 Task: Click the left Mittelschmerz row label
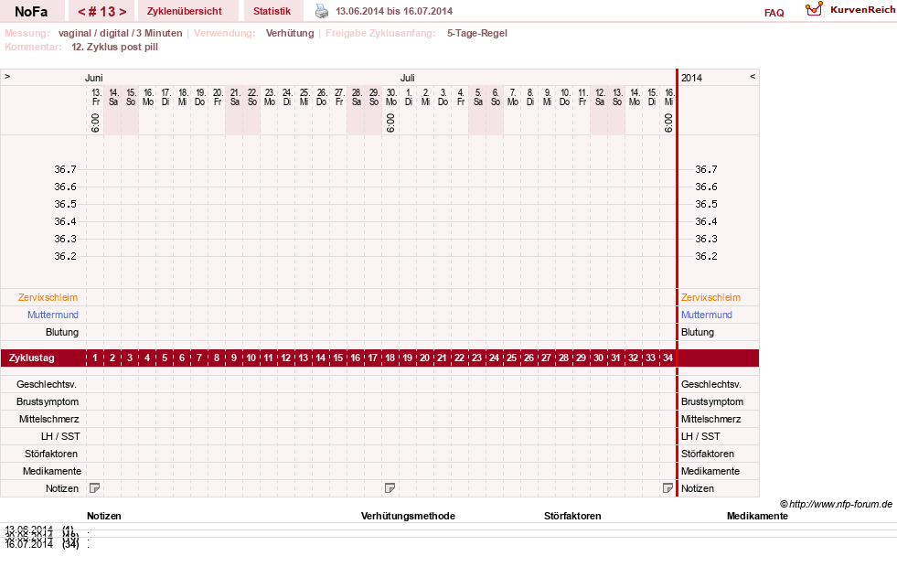pyautogui.click(x=48, y=419)
